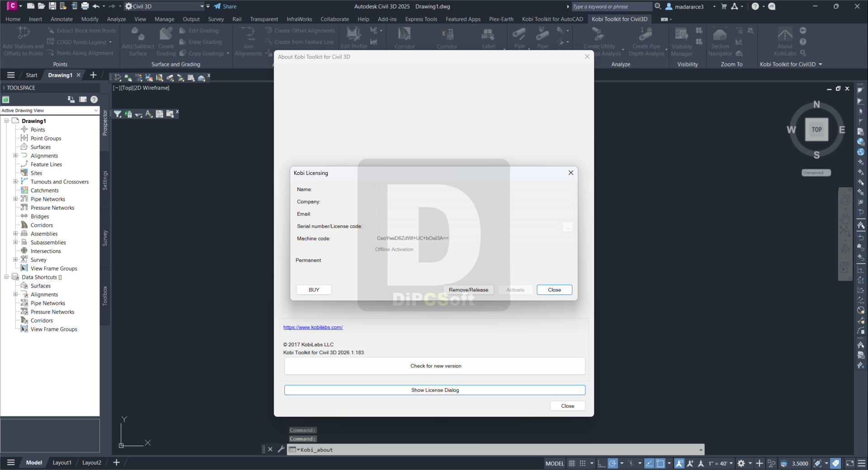Expand the Pipe Networks node under Drawing1

[x=15, y=199]
